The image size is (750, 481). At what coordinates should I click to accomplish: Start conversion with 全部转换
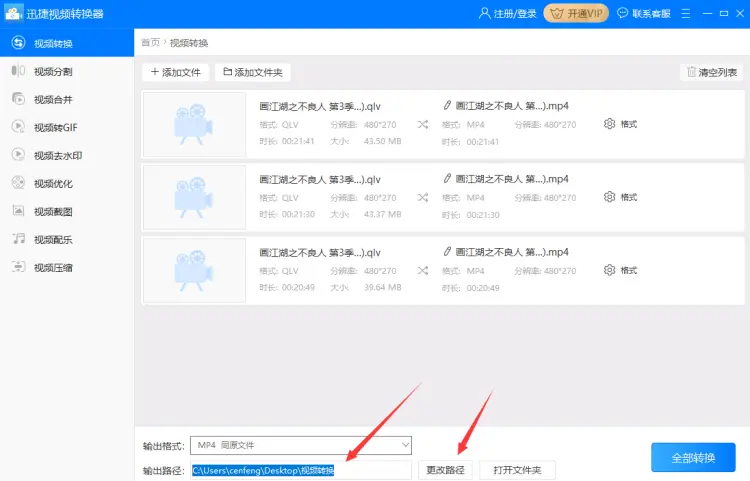pos(693,458)
